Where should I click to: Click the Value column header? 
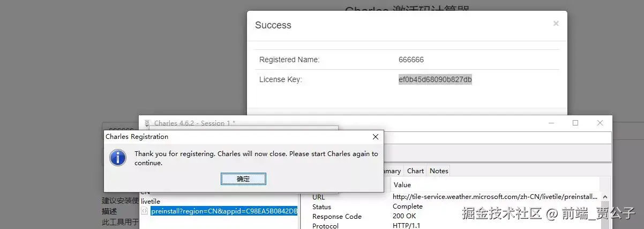(402, 185)
